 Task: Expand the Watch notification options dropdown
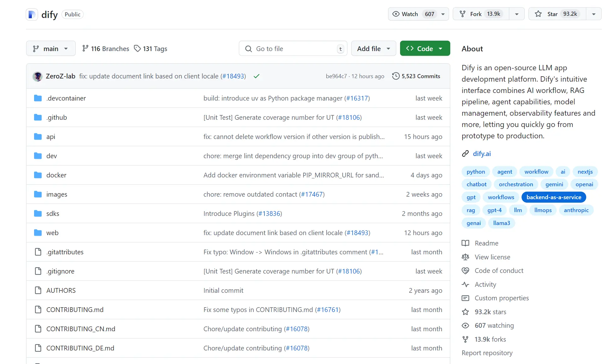tap(443, 14)
